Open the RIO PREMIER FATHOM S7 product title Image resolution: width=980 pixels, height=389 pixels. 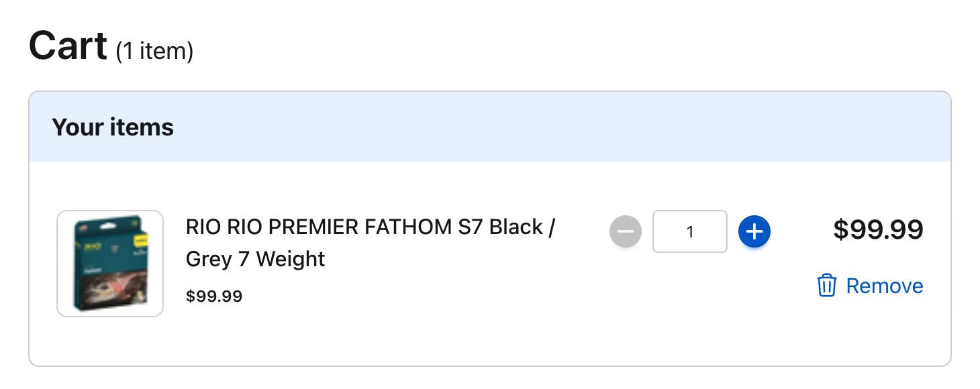(371, 243)
